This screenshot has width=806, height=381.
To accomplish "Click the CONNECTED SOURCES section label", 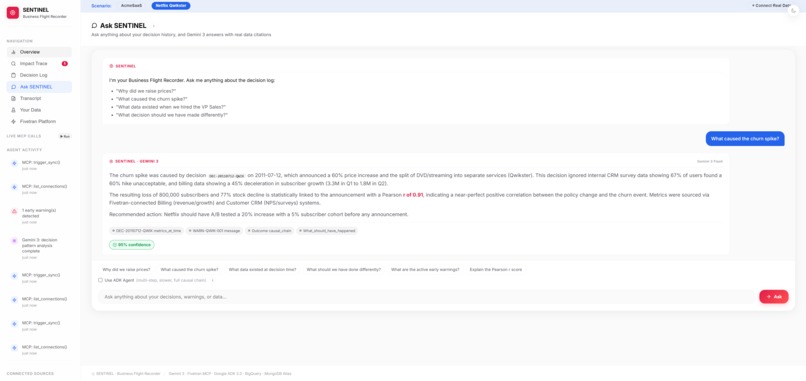I will click(30, 374).
